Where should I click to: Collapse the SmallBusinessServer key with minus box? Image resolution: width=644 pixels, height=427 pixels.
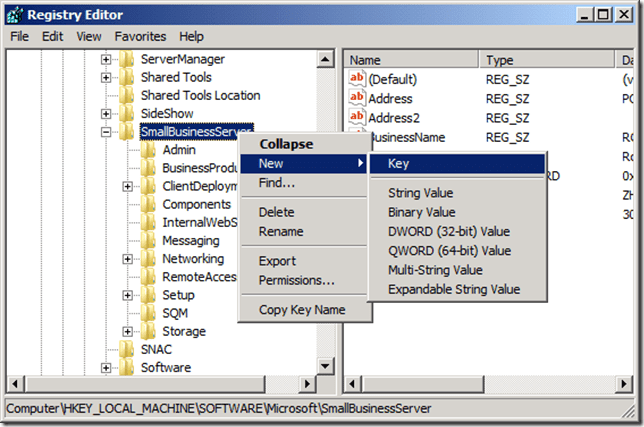(x=106, y=132)
